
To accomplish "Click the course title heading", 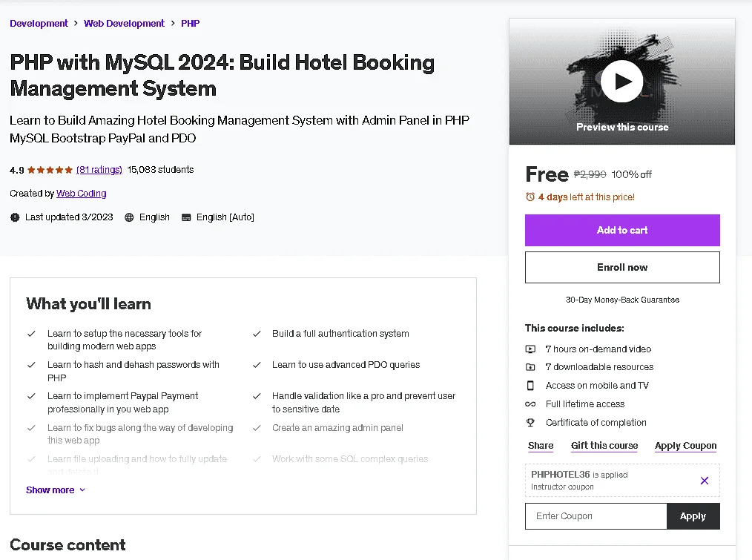I will point(222,76).
